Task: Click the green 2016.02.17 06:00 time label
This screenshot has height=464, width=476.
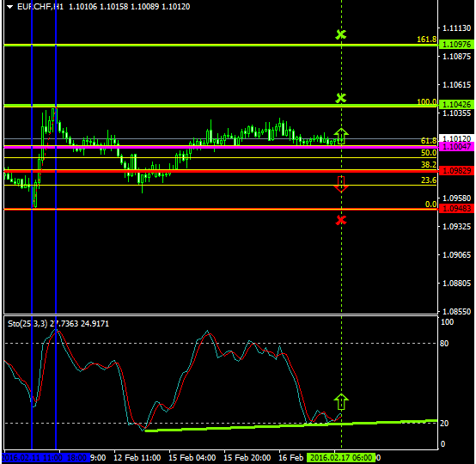Action: coord(341,458)
